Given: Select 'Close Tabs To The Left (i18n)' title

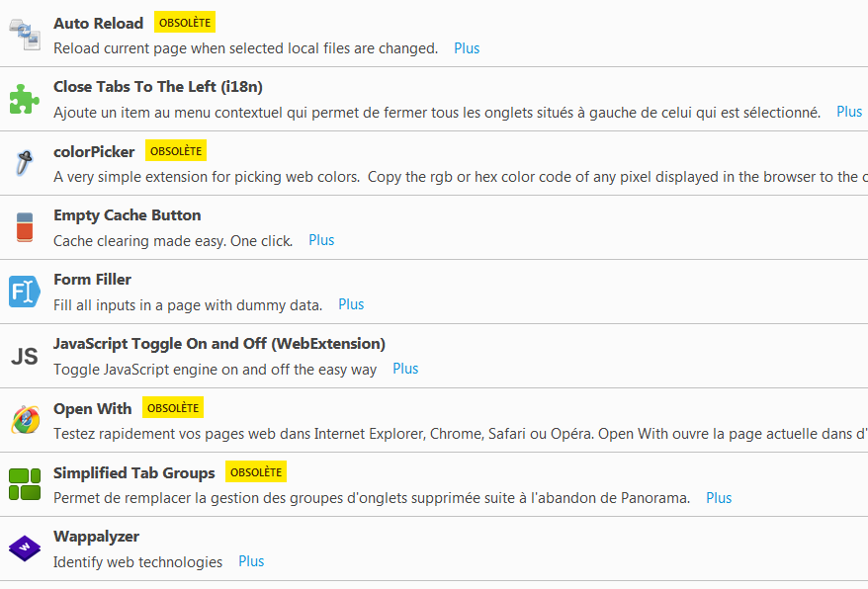Looking at the screenshot, I should [x=158, y=86].
